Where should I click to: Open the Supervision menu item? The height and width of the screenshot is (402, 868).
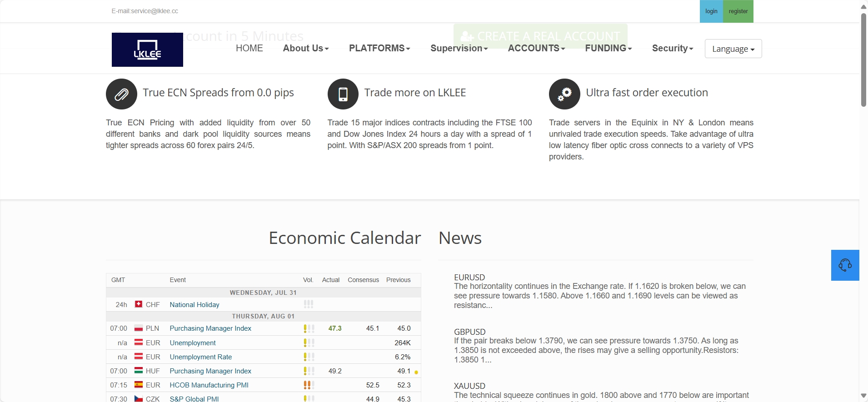pos(459,48)
